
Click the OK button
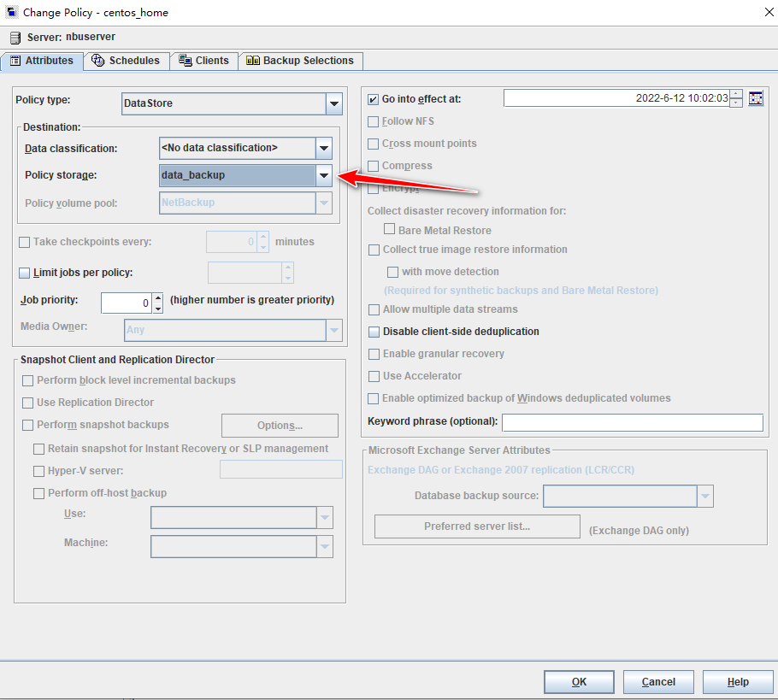(579, 682)
